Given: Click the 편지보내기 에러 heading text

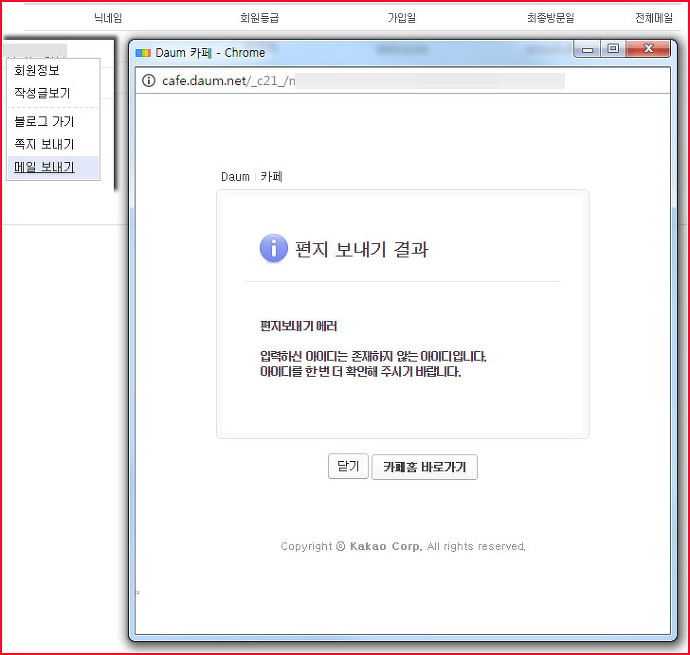Looking at the screenshot, I should 298,326.
